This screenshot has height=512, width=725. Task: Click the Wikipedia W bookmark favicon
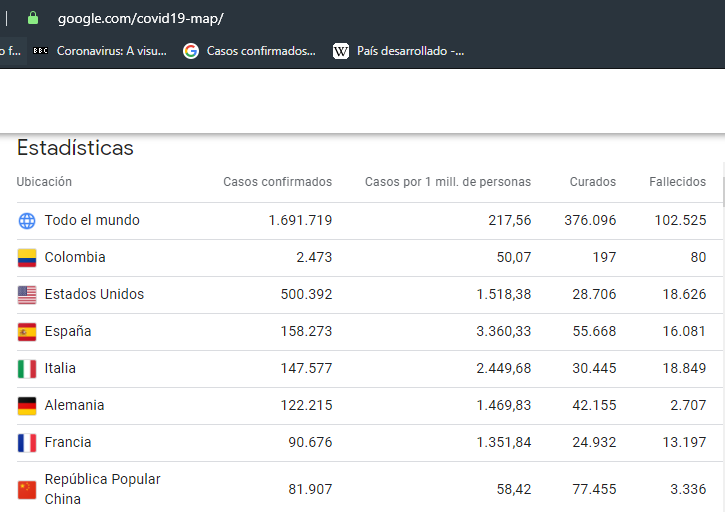[x=341, y=51]
